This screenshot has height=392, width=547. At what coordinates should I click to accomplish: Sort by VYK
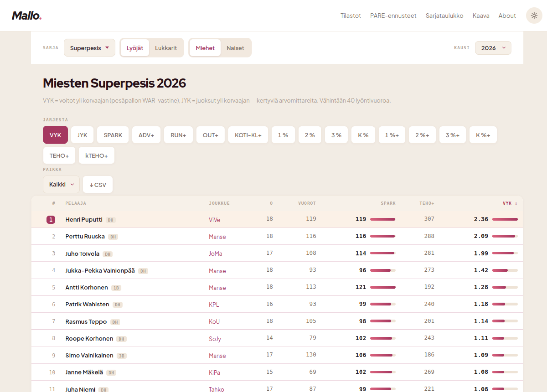click(55, 135)
